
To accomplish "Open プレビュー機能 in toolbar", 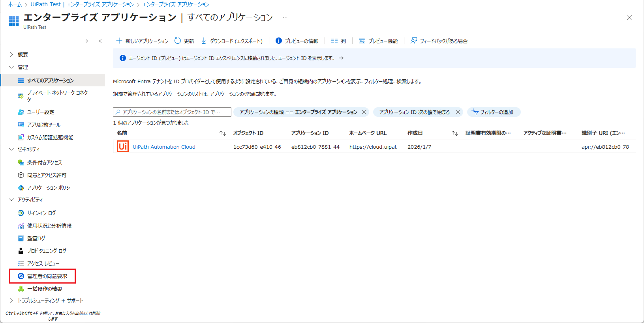I will point(378,41).
